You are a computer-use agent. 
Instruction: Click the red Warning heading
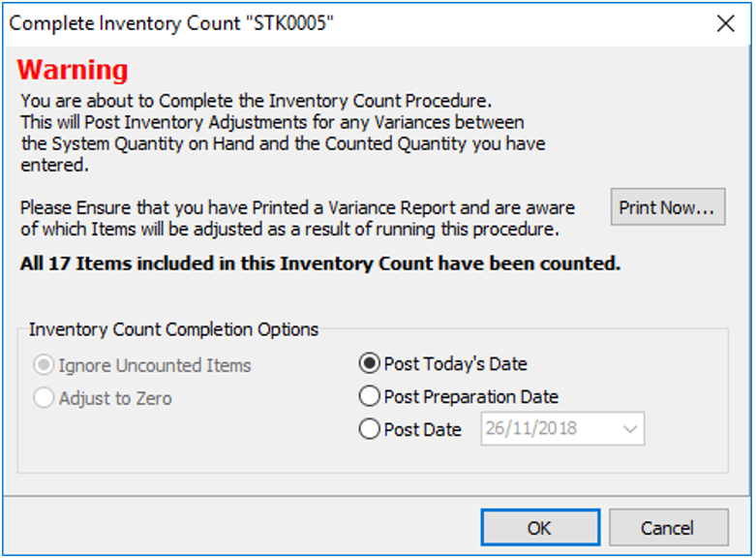(x=73, y=70)
